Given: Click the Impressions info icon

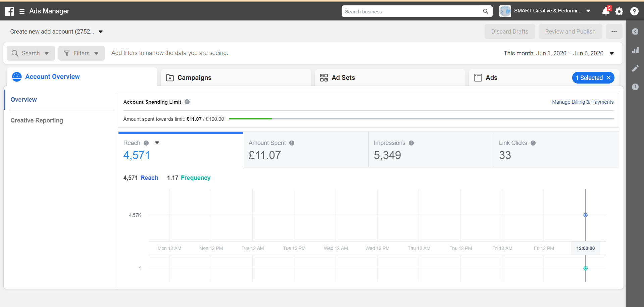Looking at the screenshot, I should [x=411, y=143].
